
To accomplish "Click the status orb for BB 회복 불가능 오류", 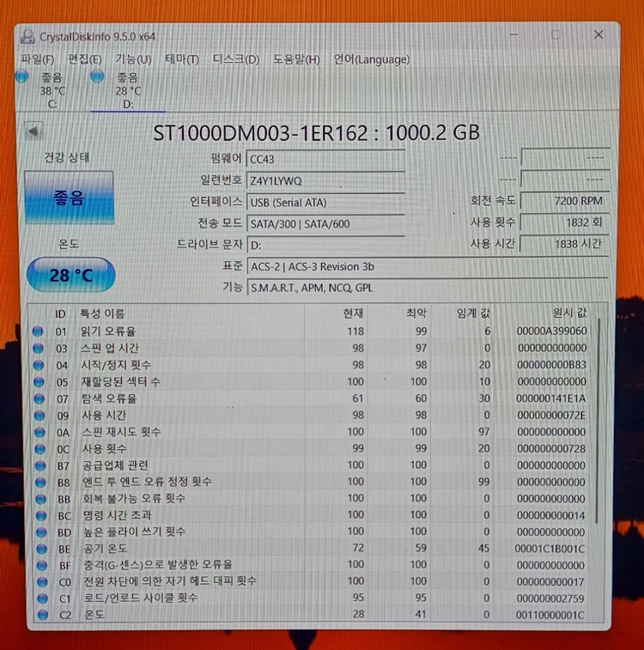I will 40,499.
